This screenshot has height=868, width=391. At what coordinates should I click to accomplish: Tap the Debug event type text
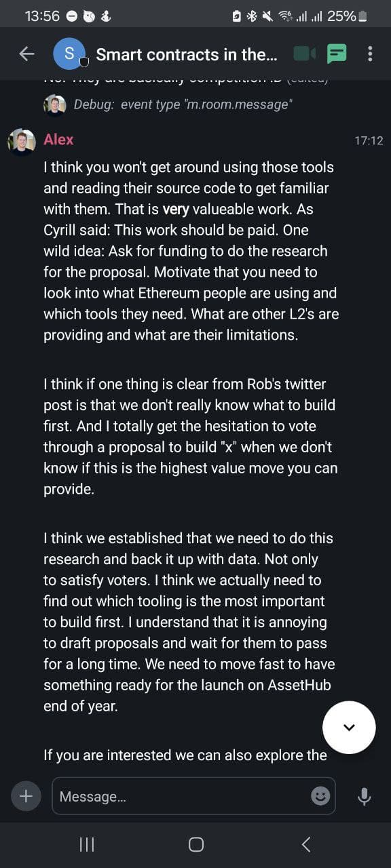[x=183, y=105]
